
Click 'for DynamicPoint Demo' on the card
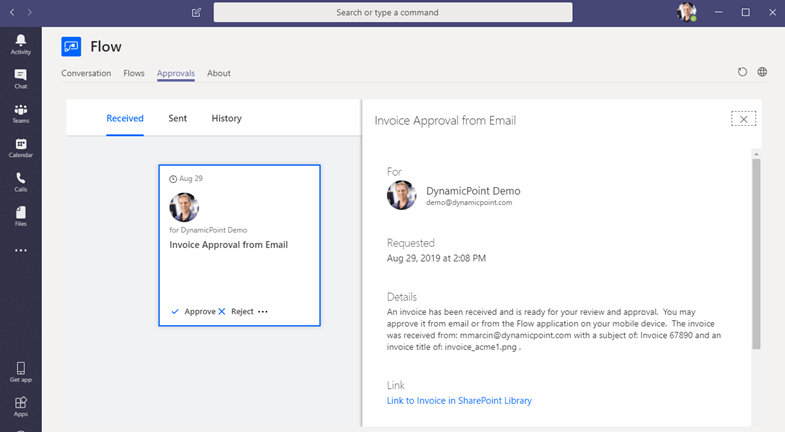tap(208, 230)
